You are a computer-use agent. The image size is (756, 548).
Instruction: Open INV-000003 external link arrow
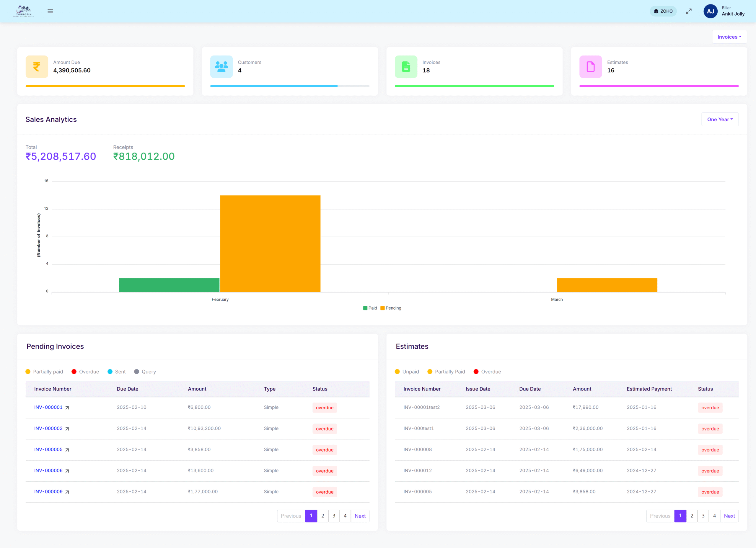pos(67,429)
